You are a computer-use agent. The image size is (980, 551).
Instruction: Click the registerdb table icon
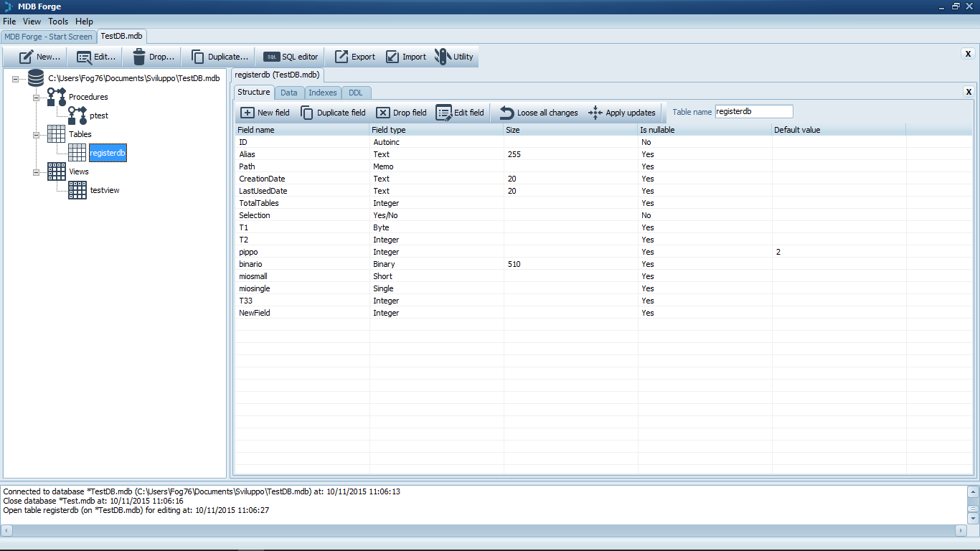(77, 153)
